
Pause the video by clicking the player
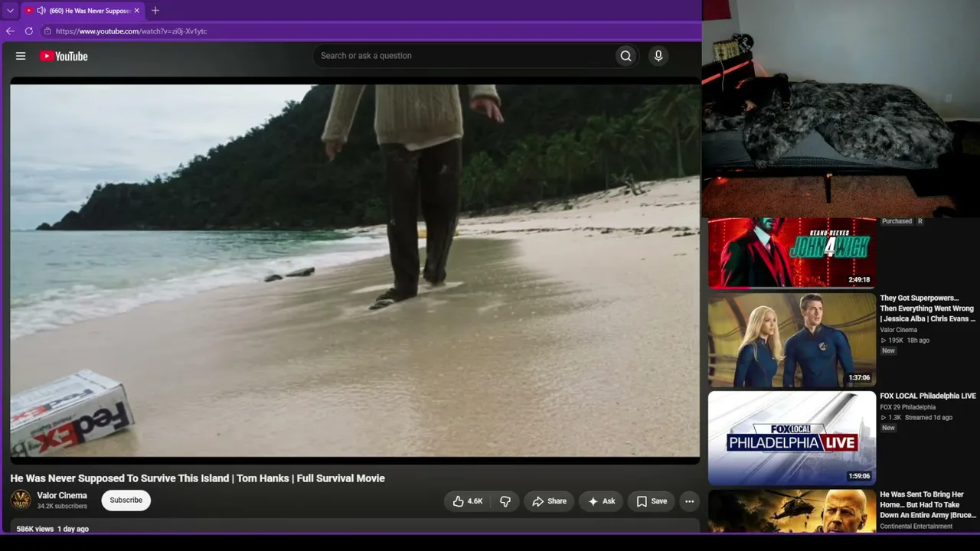pos(354,270)
